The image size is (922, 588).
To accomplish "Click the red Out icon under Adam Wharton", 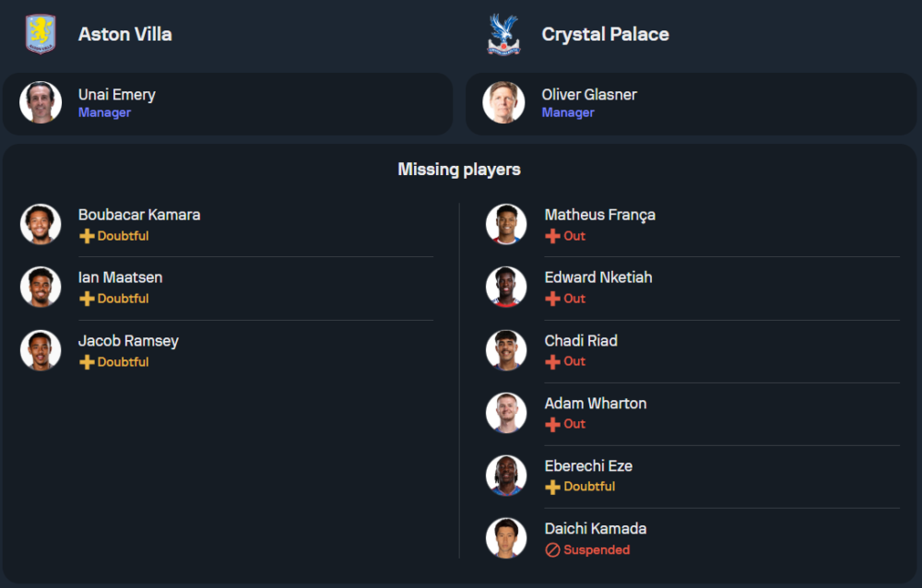I will [552, 424].
